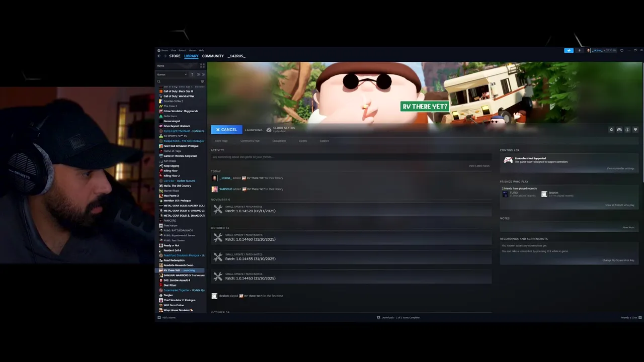644x362 pixels.
Task: Open the game settings gear icon
Action: 611,130
